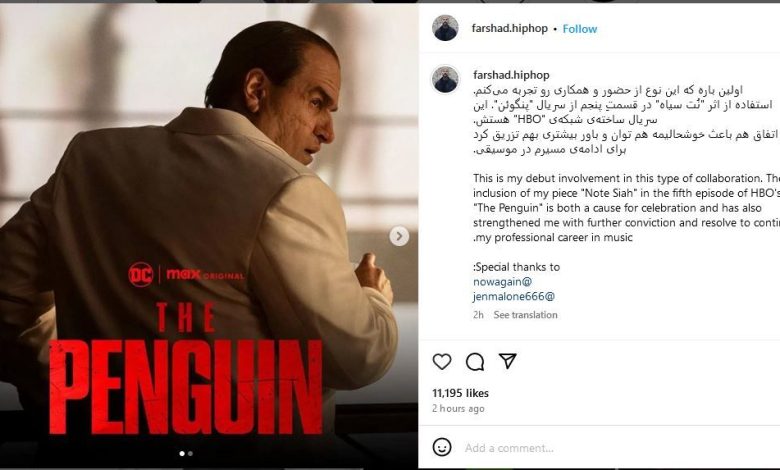See translation of the caption
This screenshot has width=780, height=470.
(525, 314)
